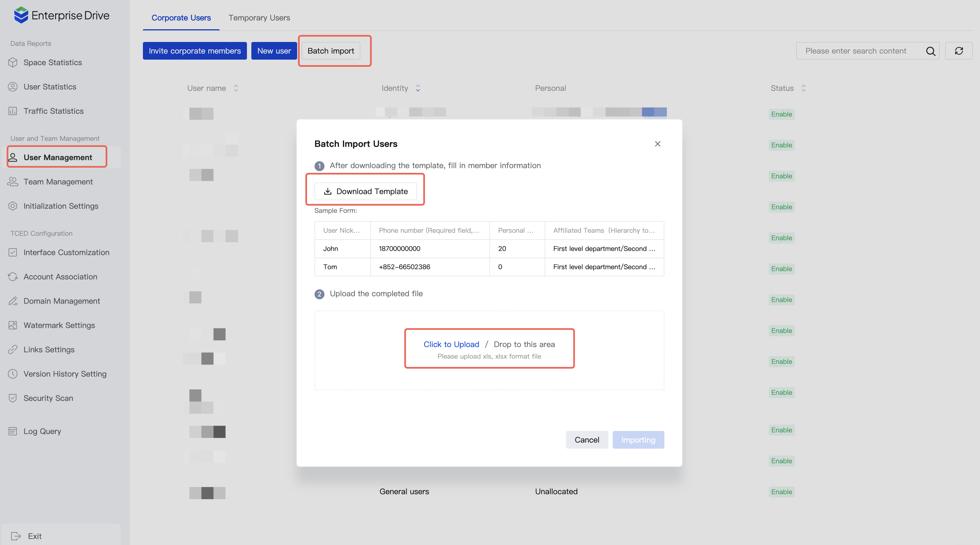Open Links Settings in sidebar
The image size is (980, 545).
(x=49, y=349)
